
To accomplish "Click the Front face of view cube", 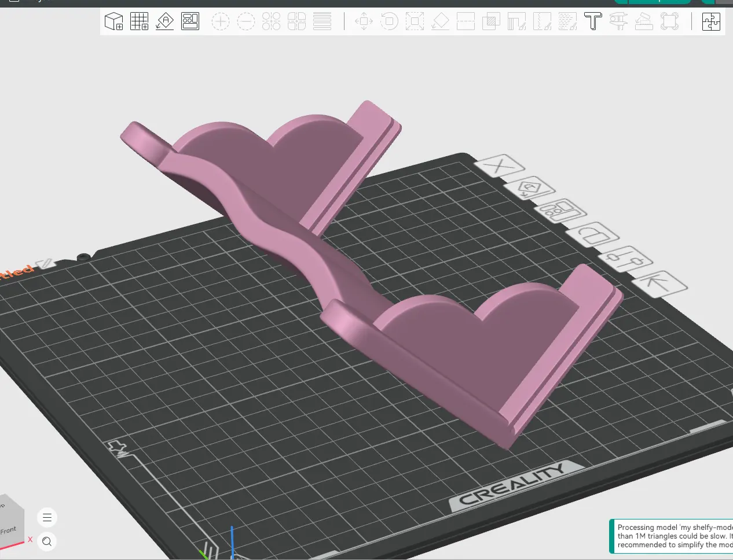I will (9, 530).
